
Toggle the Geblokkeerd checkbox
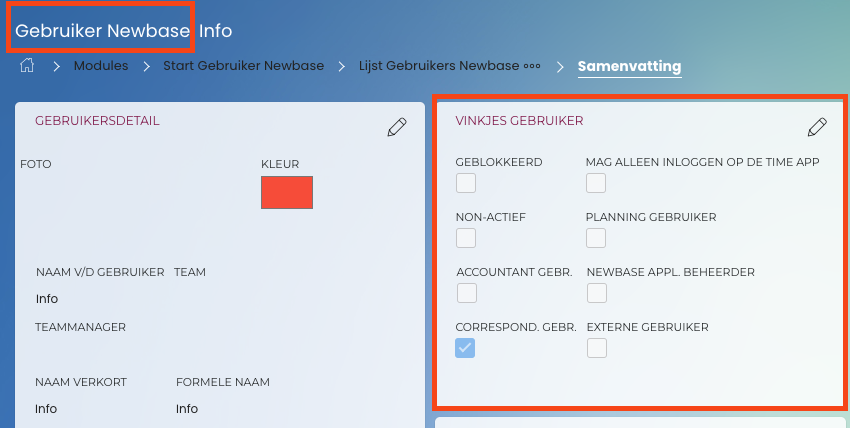click(x=466, y=183)
